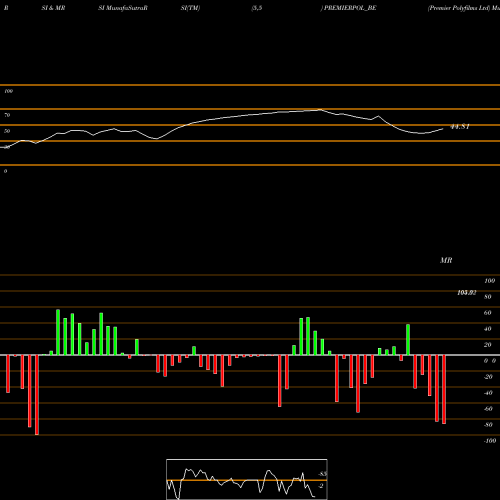This screenshot has width=500, height=500.
Task: Click the 40 label on MR axis
Action: point(488,329)
